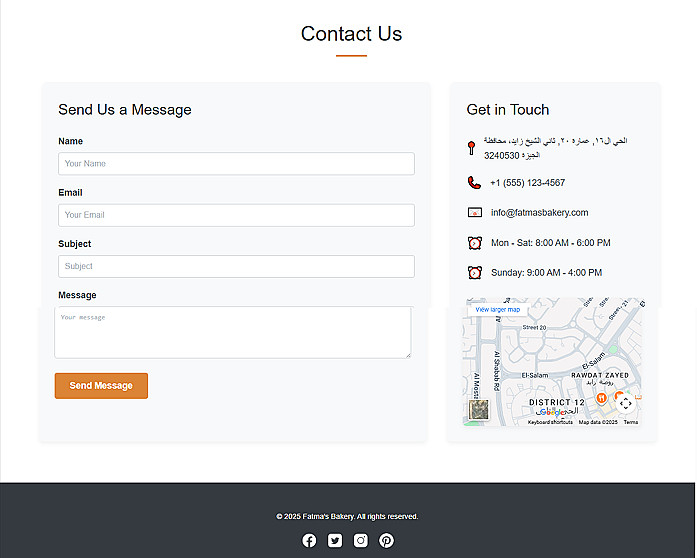This screenshot has width=697, height=558.
Task: Click the Mon - Sat: 8:00 AM - 6:00 PM text
Action: pos(550,243)
